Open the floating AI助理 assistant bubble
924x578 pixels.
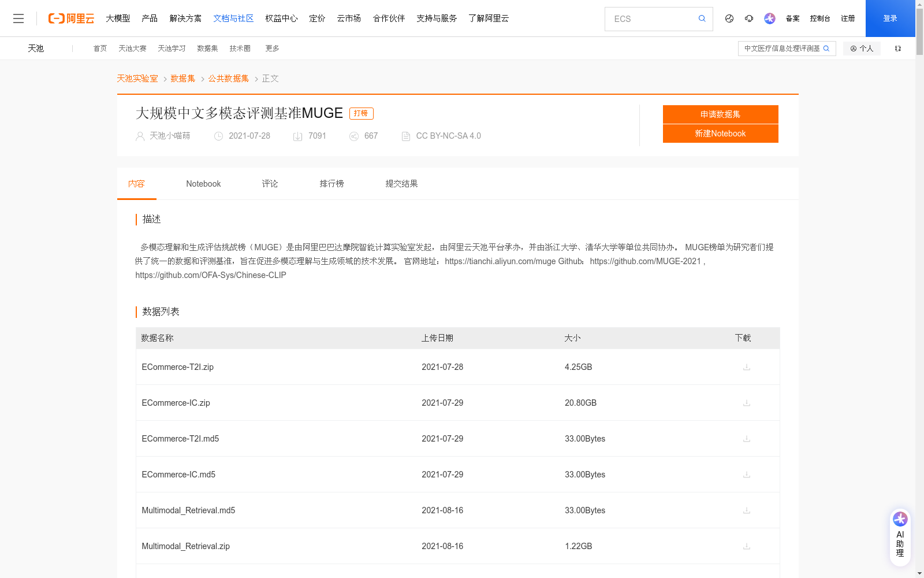(900, 535)
